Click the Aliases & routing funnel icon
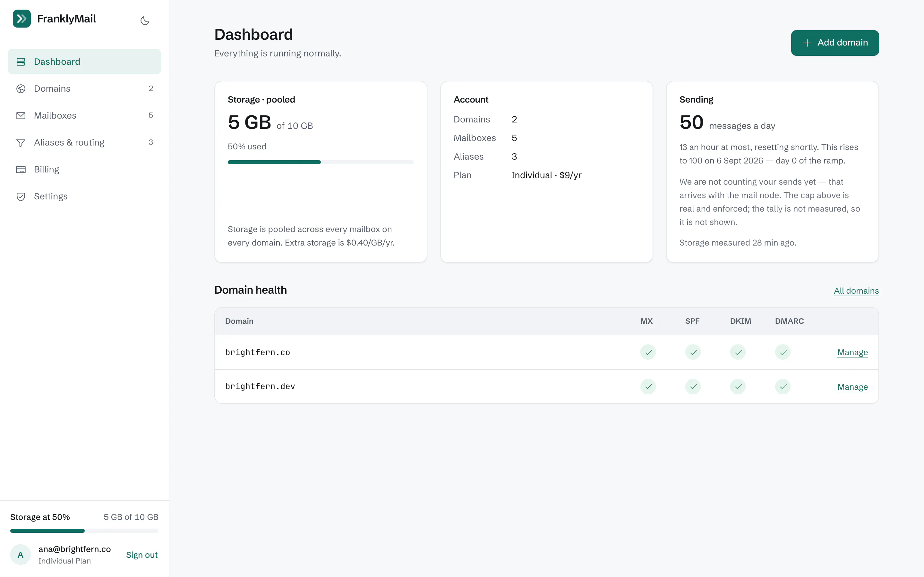The width and height of the screenshot is (924, 577). coord(21,143)
